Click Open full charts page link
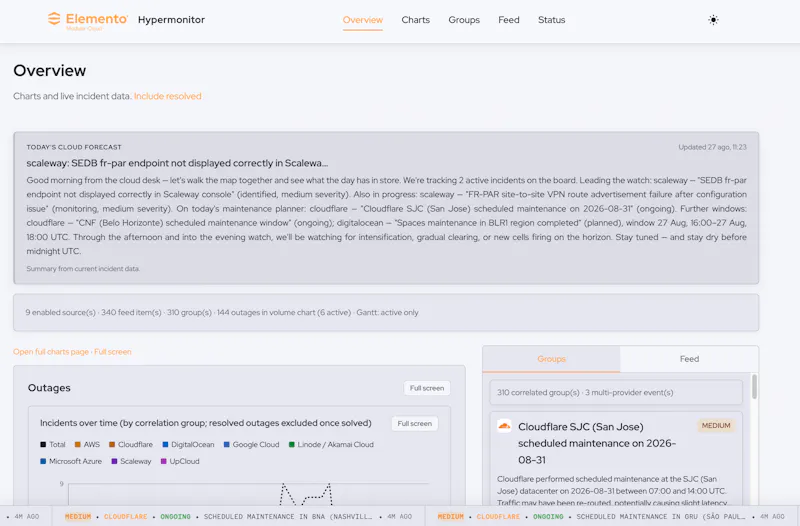This screenshot has width=800, height=526. coord(51,352)
